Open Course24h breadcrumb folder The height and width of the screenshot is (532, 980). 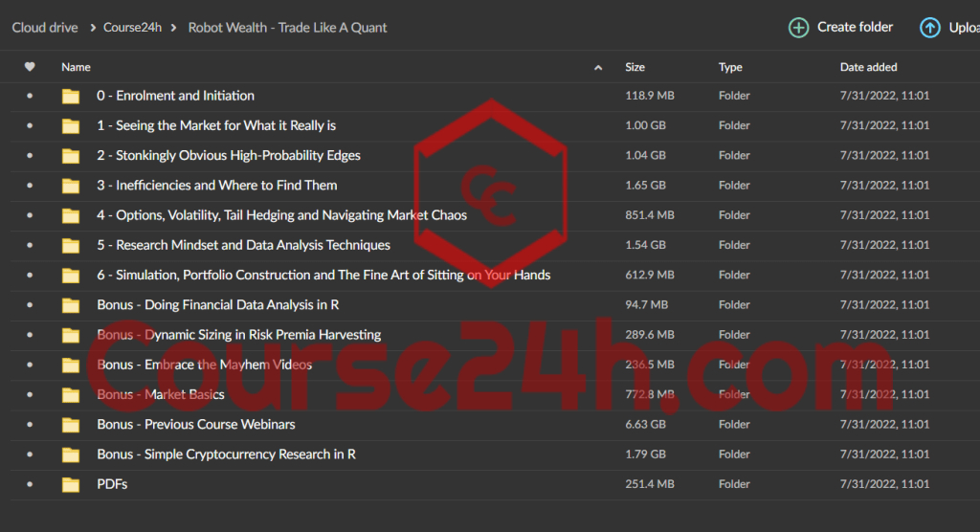pos(132,28)
